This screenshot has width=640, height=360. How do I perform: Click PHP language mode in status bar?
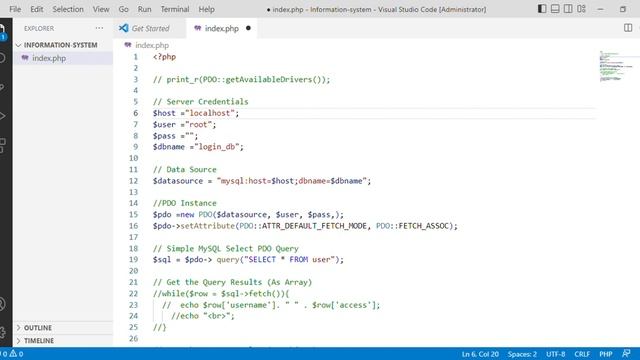pyautogui.click(x=606, y=354)
